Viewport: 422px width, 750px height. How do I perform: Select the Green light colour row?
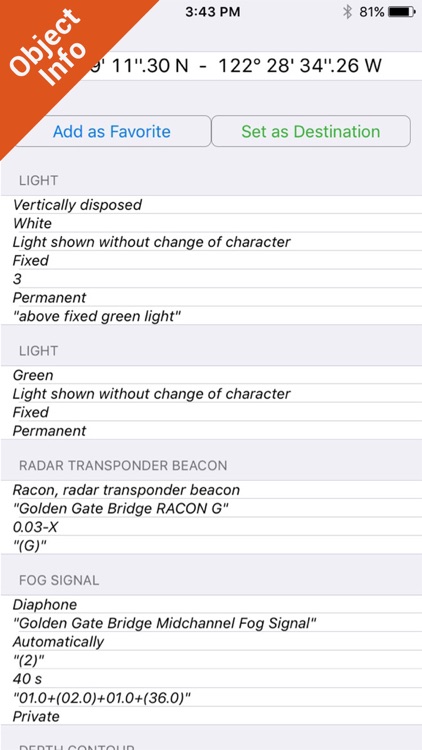pos(211,375)
